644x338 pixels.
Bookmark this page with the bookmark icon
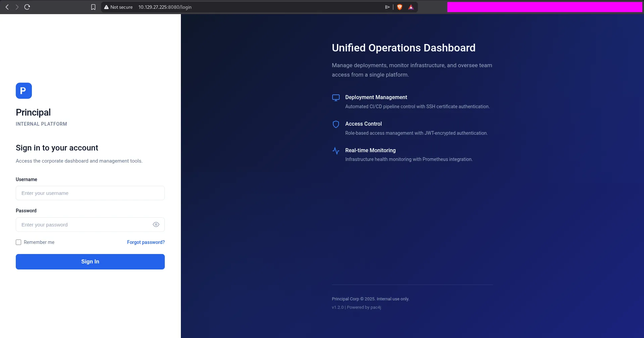[93, 7]
